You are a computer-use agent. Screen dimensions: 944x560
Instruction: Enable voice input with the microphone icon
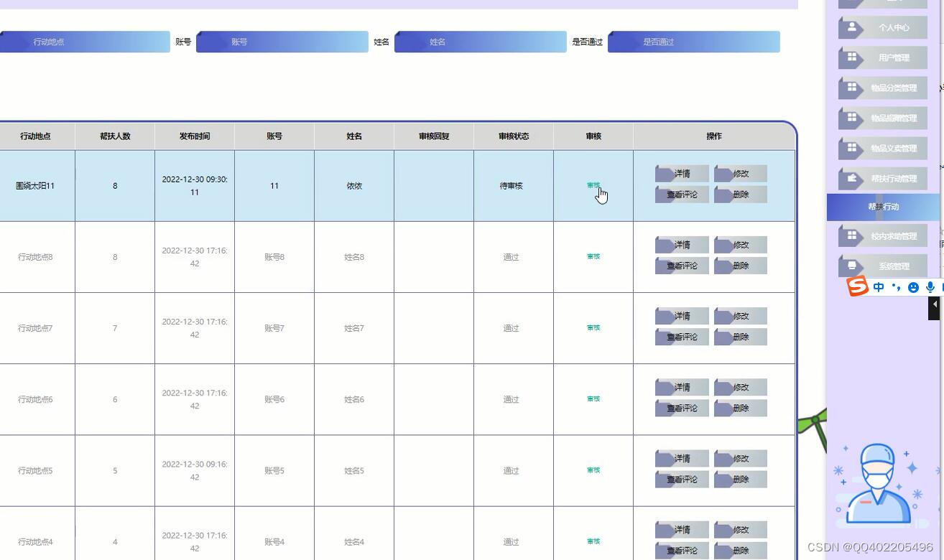[x=930, y=287]
